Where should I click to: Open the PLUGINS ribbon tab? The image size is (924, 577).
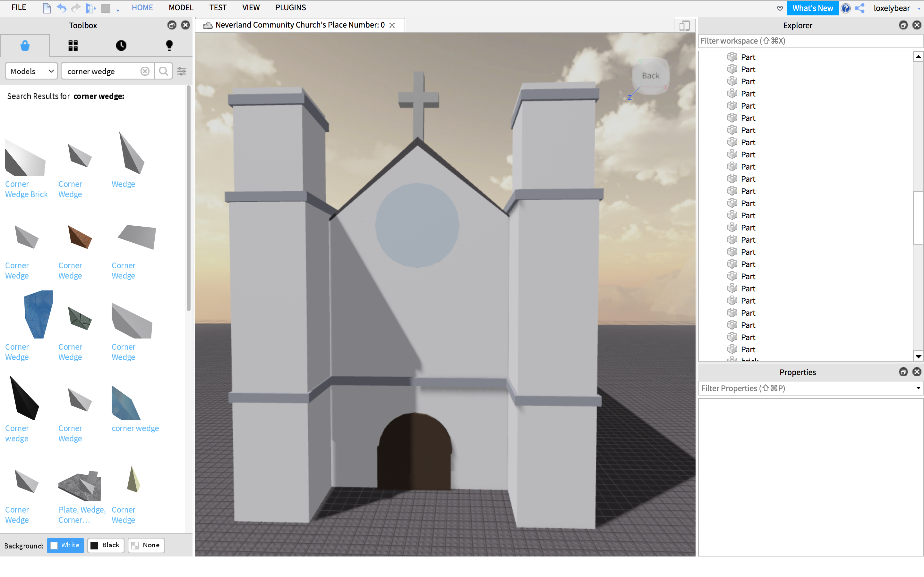pyautogui.click(x=290, y=8)
